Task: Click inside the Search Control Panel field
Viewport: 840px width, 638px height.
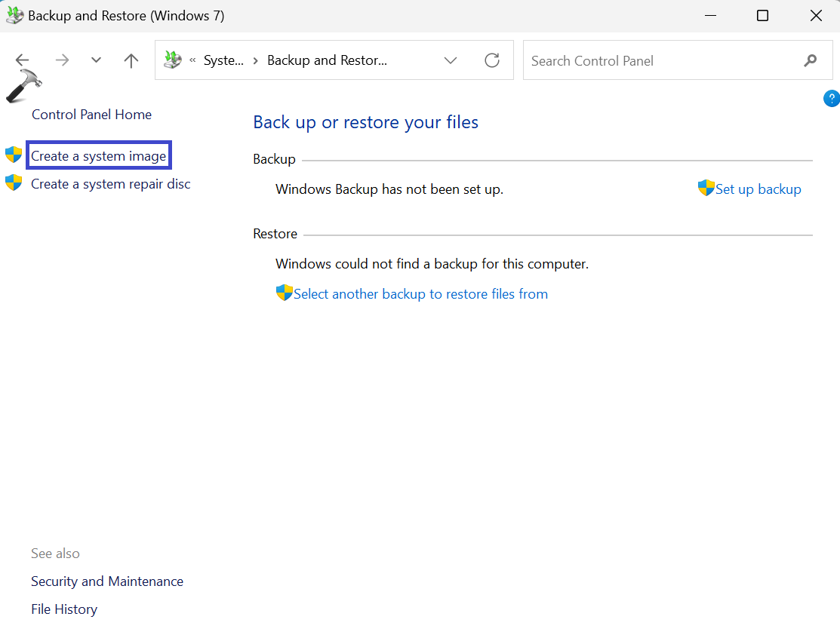Action: [x=642, y=60]
